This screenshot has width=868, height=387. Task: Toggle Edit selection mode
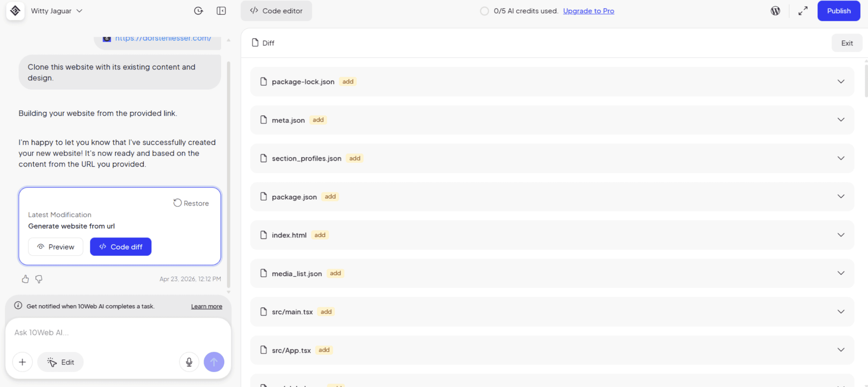pyautogui.click(x=60, y=362)
